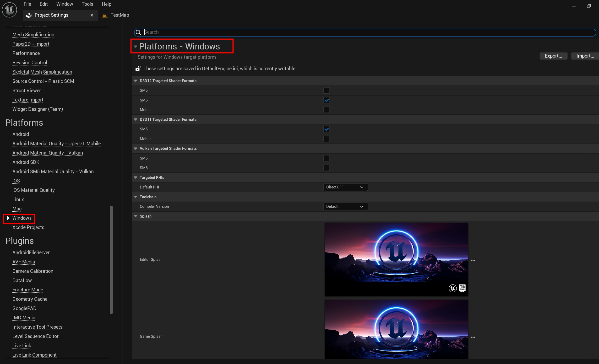Select Windows platform settings
Image resolution: width=599 pixels, height=364 pixels.
pyautogui.click(x=22, y=218)
